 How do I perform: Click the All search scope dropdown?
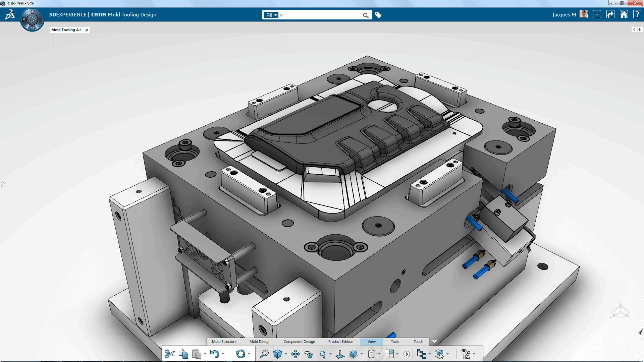(x=271, y=15)
